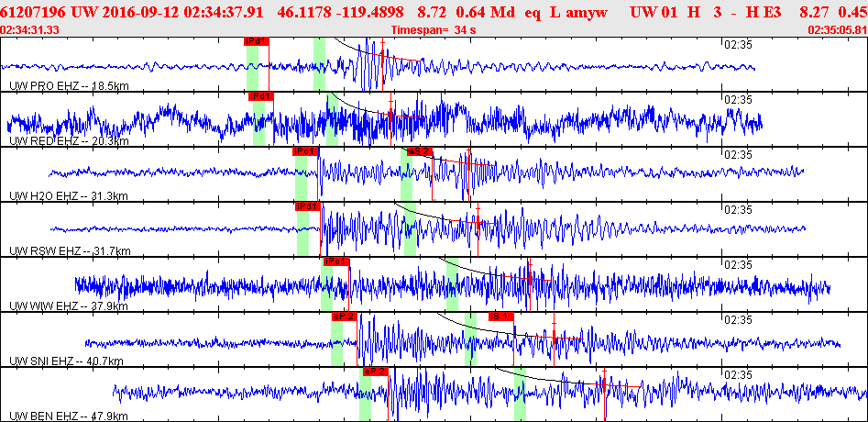Image resolution: width=868 pixels, height=422 pixels.
Task: Click the iS 1 pick flag on SNI trace
Action: pos(501,316)
